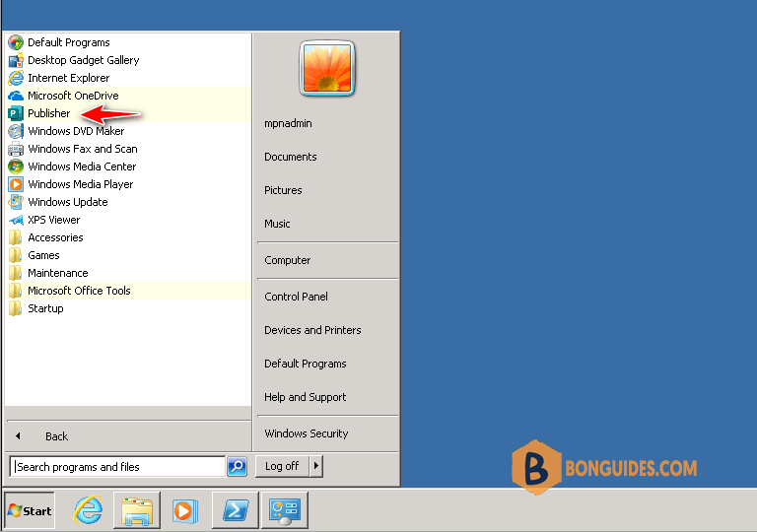Open Windows Update
The height and width of the screenshot is (532, 757).
pyautogui.click(x=128, y=202)
